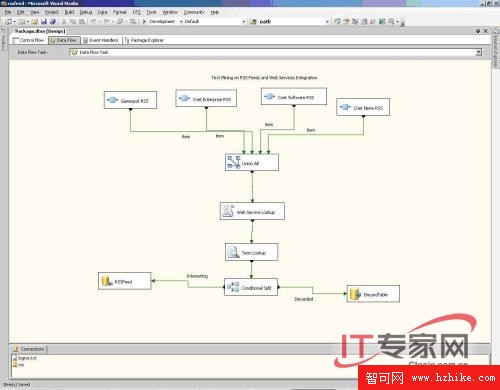This screenshot has width=500, height=390.
Task: Open the Project menu
Action: (52, 12)
